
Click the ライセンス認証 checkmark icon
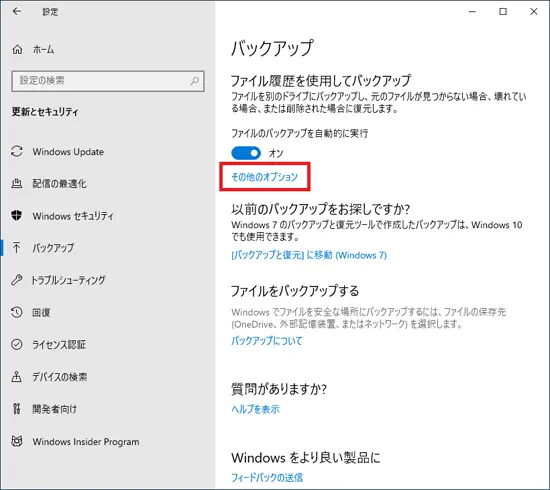(x=16, y=344)
